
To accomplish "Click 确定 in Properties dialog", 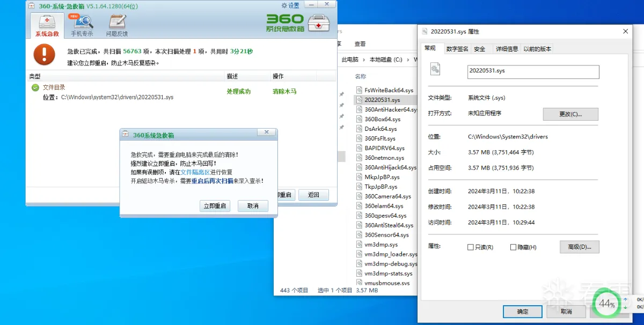I will click(x=523, y=312).
